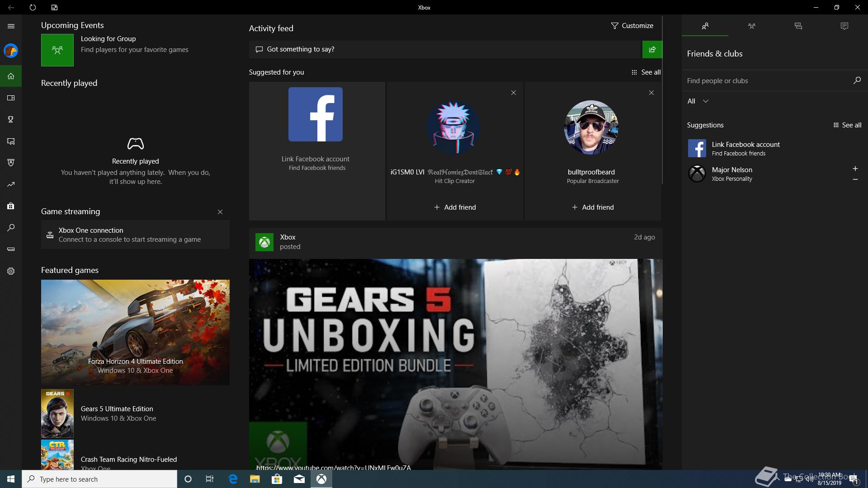Switch to the Messages tab
The height and width of the screenshot is (488, 868).
798,26
